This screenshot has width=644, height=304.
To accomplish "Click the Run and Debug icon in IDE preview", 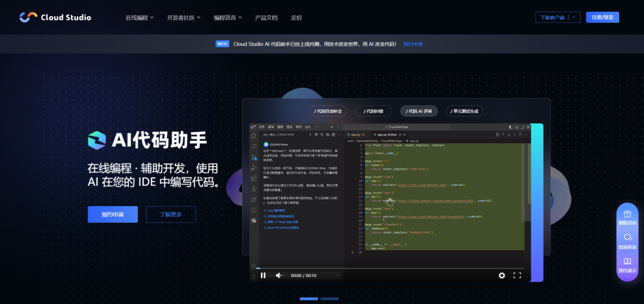I will click(254, 168).
